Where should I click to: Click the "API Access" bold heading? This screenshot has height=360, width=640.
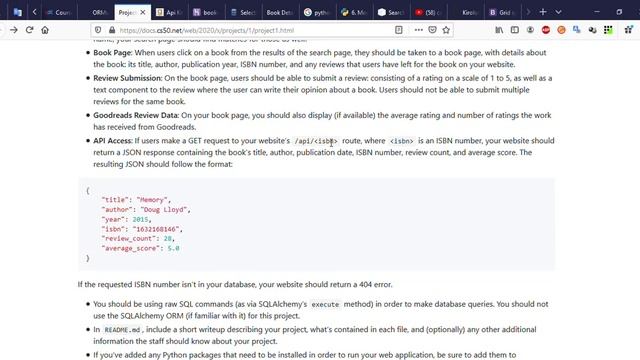point(112,141)
